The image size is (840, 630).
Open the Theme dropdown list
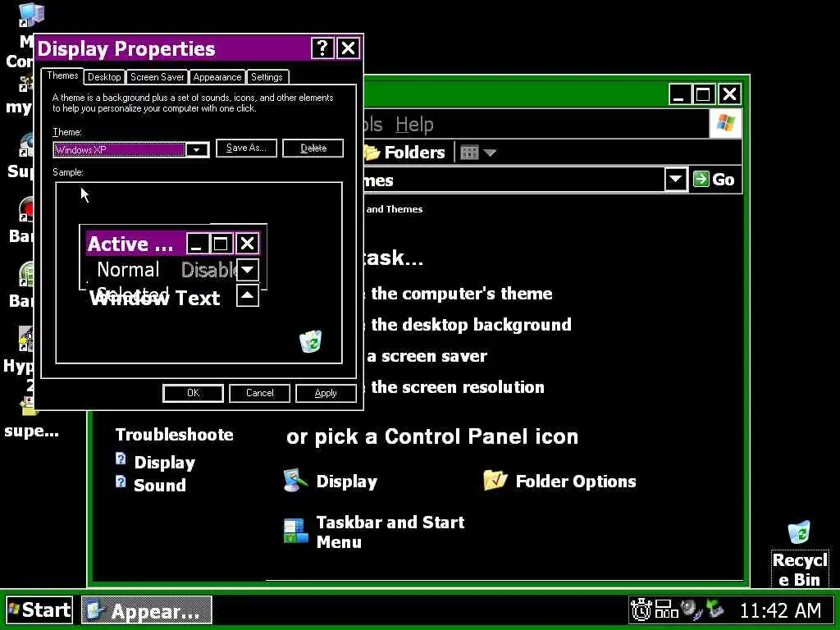tap(197, 149)
